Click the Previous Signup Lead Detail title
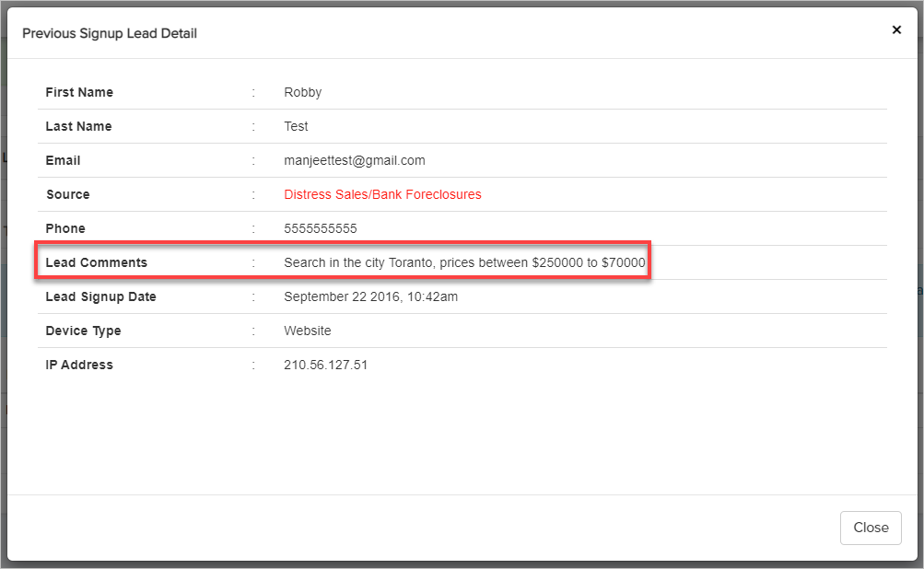Screen dimensions: 924x569 pyautogui.click(x=110, y=33)
